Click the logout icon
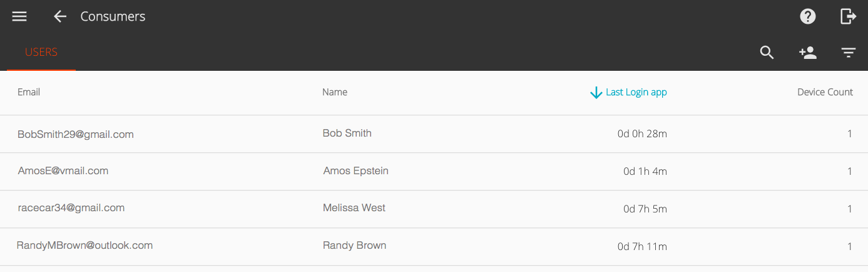The image size is (868, 272). pos(848,17)
